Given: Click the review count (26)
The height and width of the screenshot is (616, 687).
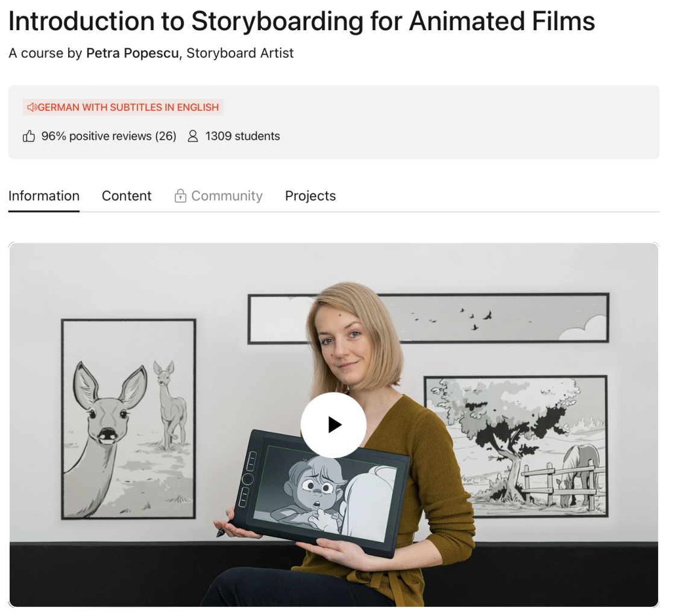Looking at the screenshot, I should tap(167, 136).
